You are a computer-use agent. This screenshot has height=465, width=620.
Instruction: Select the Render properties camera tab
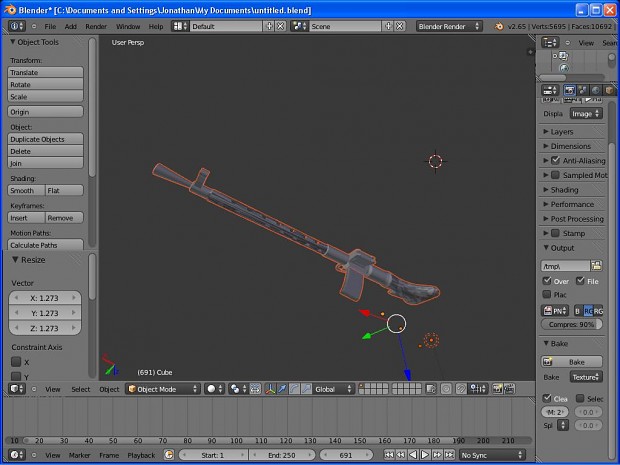coord(569,90)
